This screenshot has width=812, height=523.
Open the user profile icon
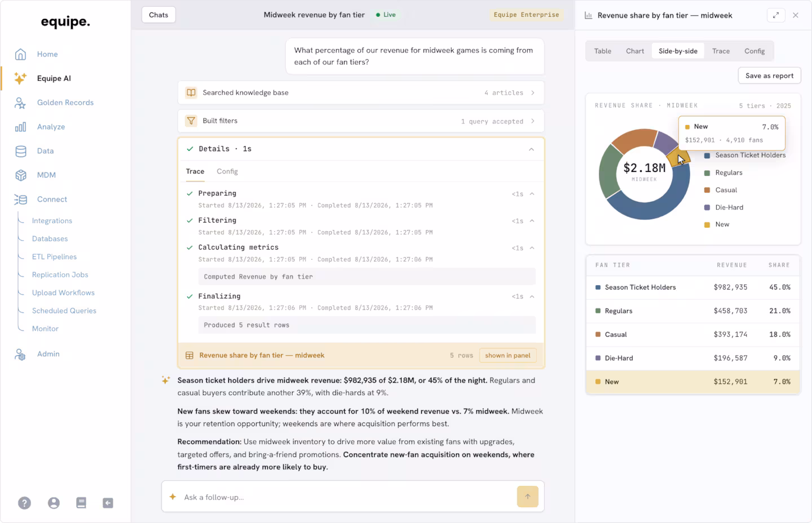(54, 503)
